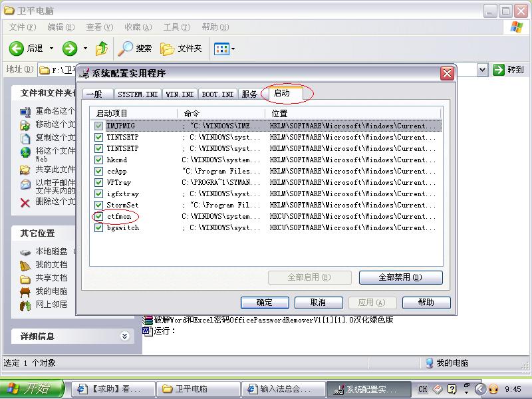
Task: Click the CH language indicator in taskbar
Action: tap(422, 389)
